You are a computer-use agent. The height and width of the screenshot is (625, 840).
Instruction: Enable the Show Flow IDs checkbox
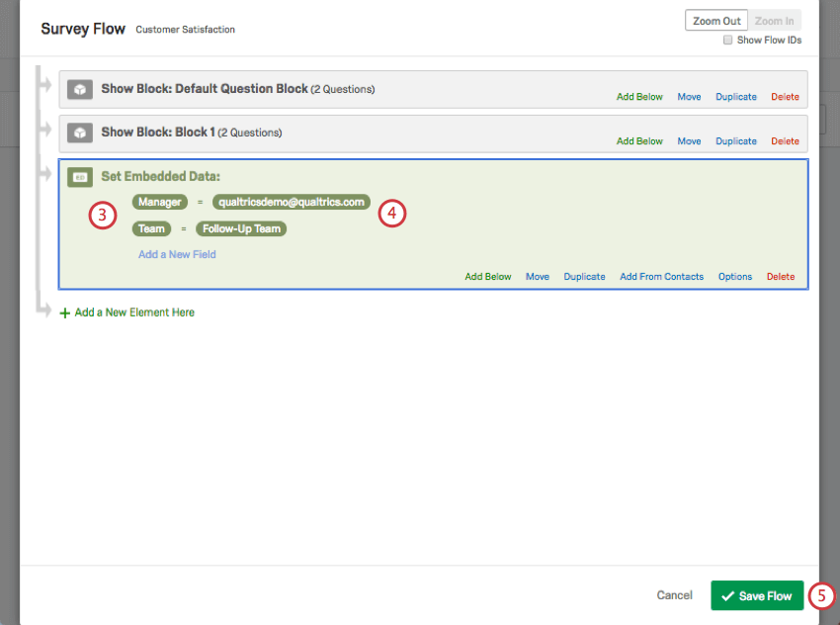[x=728, y=40]
